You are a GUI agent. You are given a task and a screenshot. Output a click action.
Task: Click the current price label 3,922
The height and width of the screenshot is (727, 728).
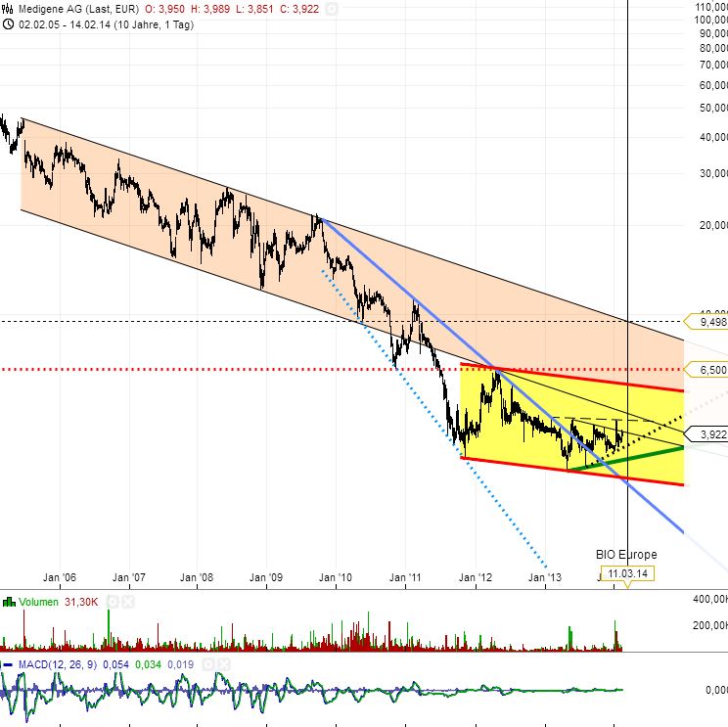click(707, 434)
